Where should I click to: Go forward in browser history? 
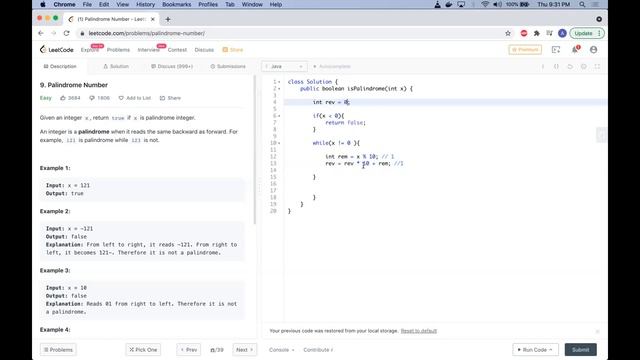point(53,33)
